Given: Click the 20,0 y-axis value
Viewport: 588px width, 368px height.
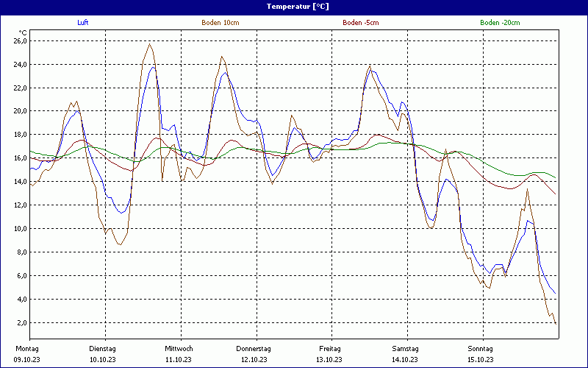Looking at the screenshot, I should pos(21,111).
